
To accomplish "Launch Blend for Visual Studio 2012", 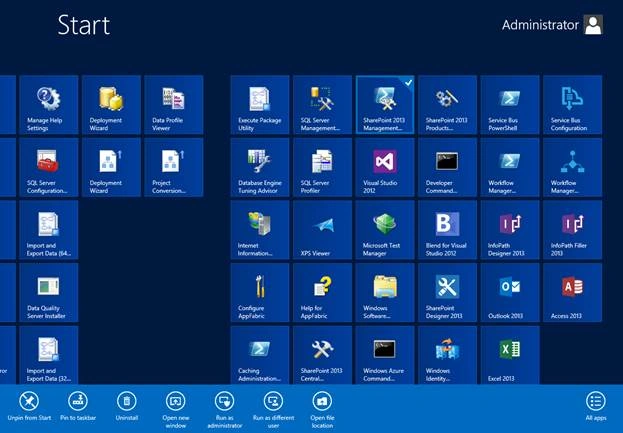I will click(447, 230).
